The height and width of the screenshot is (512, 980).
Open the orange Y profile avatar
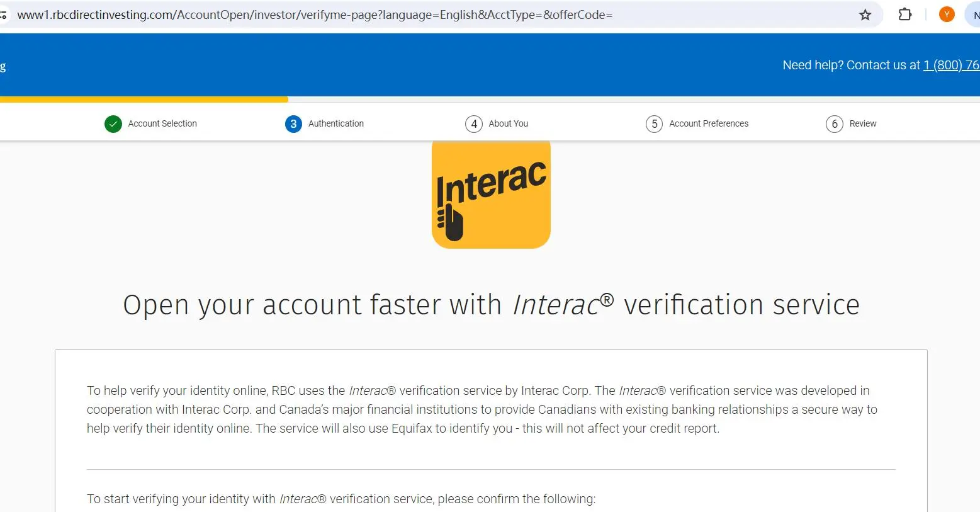[x=947, y=14]
